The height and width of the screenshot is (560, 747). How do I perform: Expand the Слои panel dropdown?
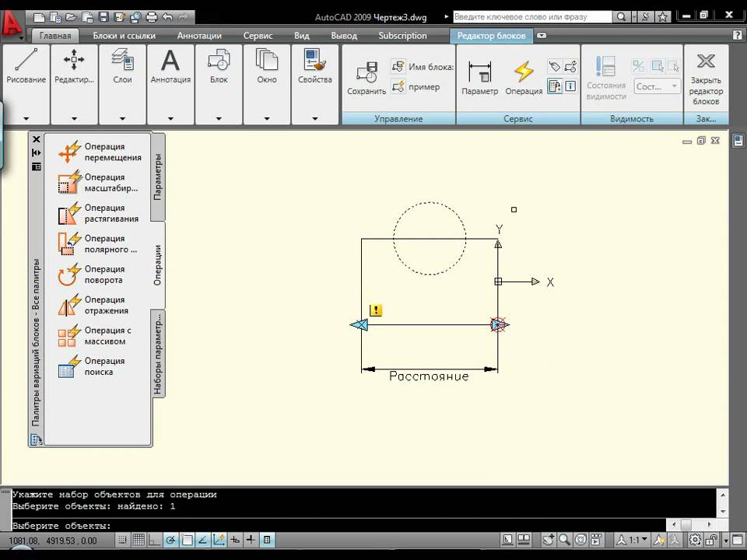coord(122,119)
